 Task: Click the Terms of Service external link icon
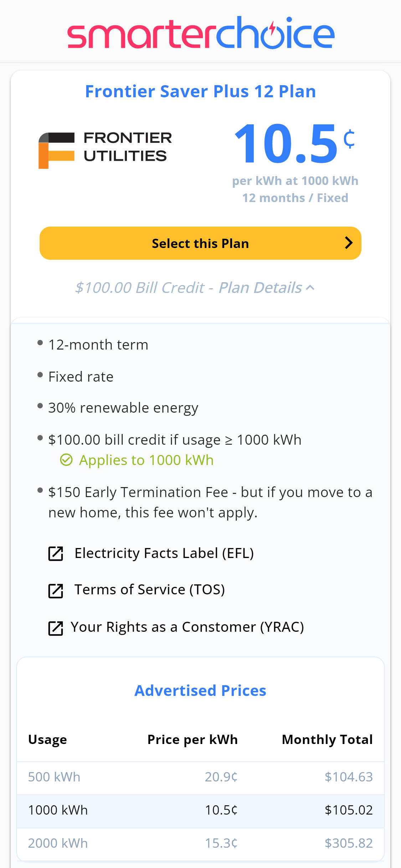pyautogui.click(x=56, y=591)
